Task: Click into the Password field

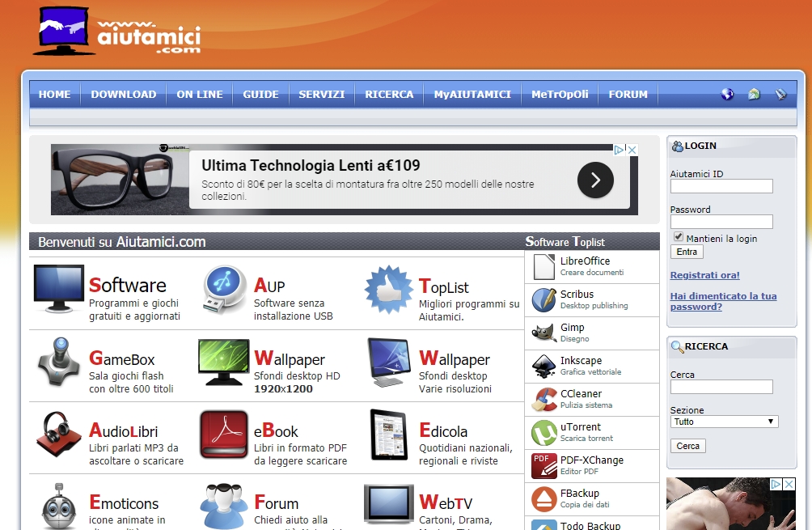Action: 721,222
